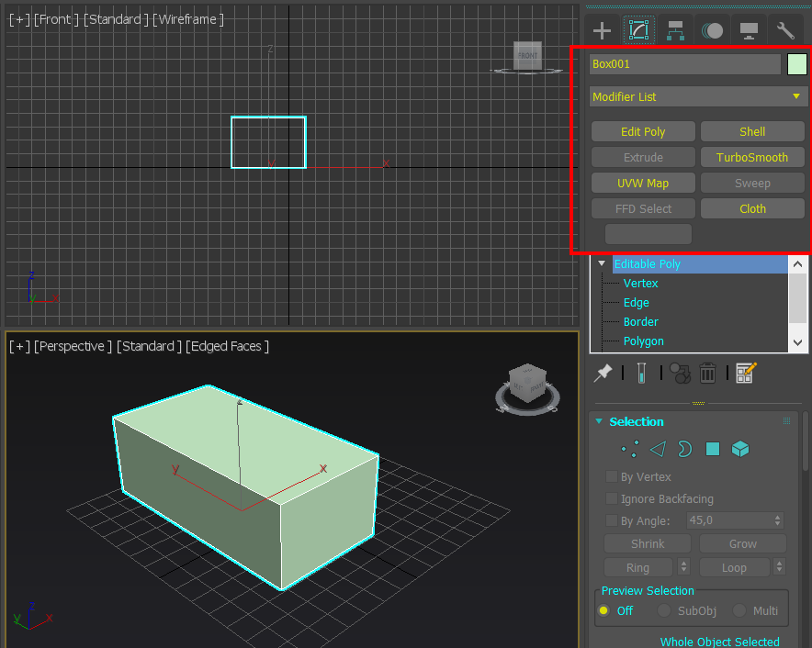
Task: Open the Create panel
Action: [601, 29]
